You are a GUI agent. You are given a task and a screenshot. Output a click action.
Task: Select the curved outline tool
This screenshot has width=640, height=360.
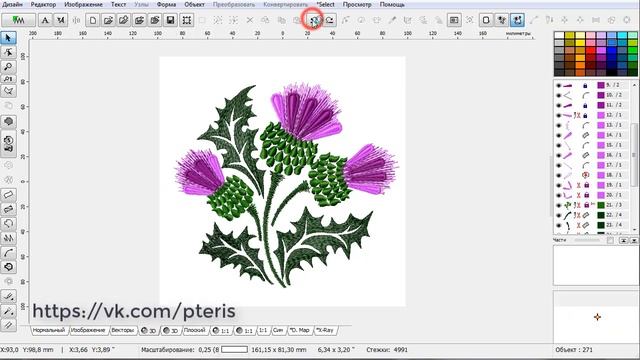[x=9, y=253]
